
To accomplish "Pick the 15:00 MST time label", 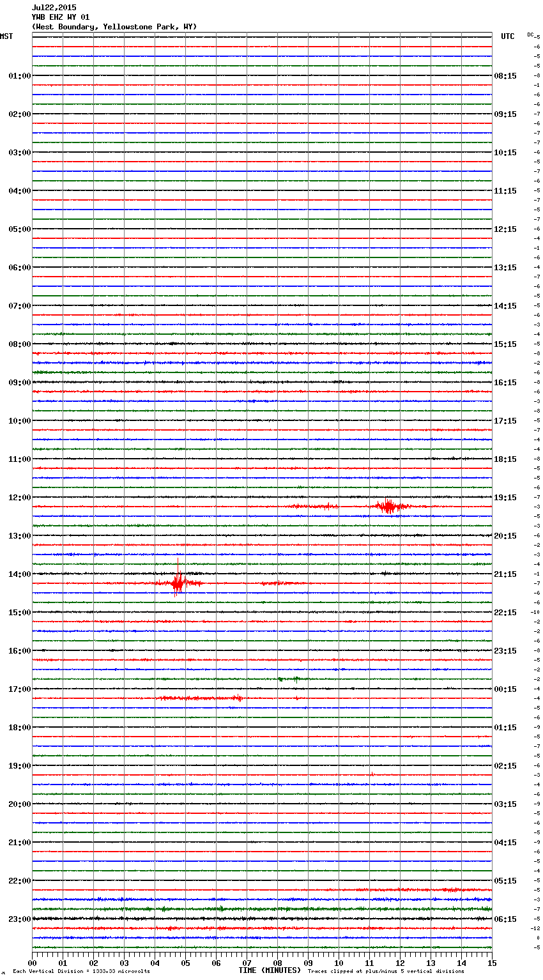I will tap(19, 613).
